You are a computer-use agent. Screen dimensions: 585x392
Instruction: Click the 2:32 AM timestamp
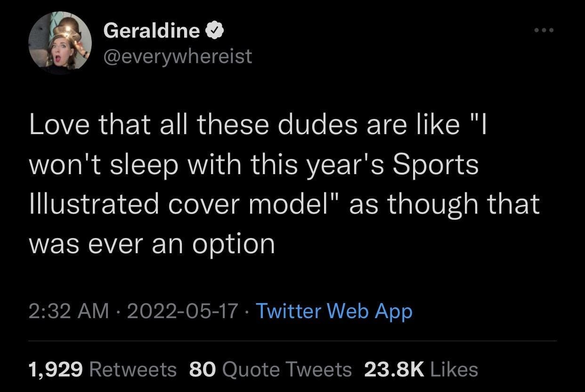click(x=69, y=311)
